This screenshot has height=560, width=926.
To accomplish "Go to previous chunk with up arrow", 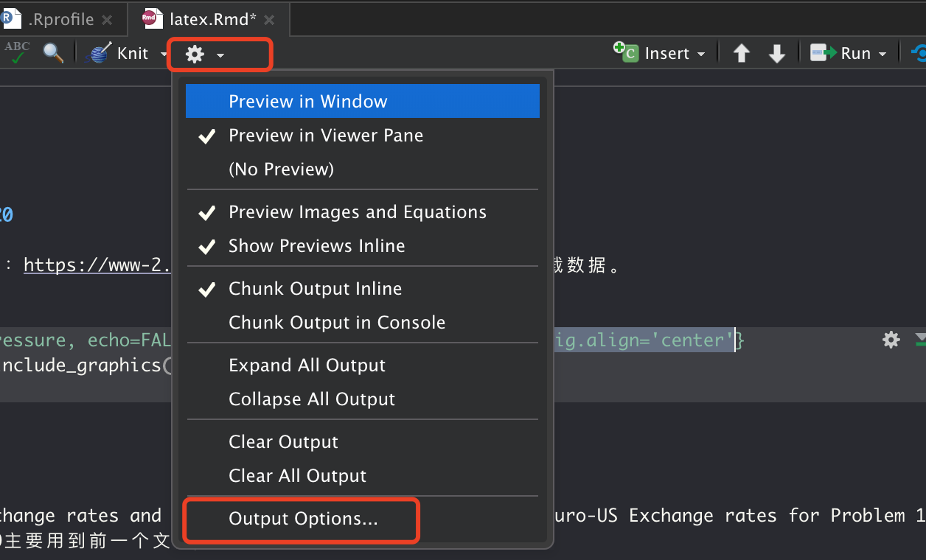I will pos(742,53).
